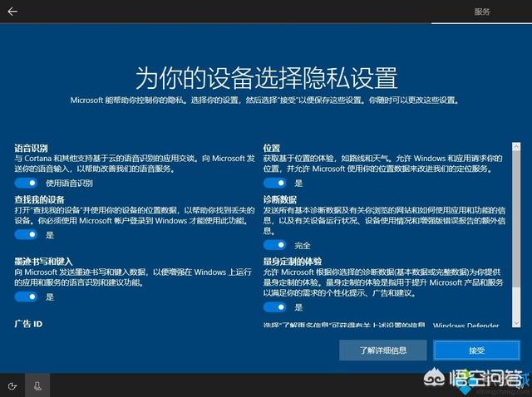Click the 为你的设备选择隐私设置 page title
532x397 pixels.
[x=266, y=77]
